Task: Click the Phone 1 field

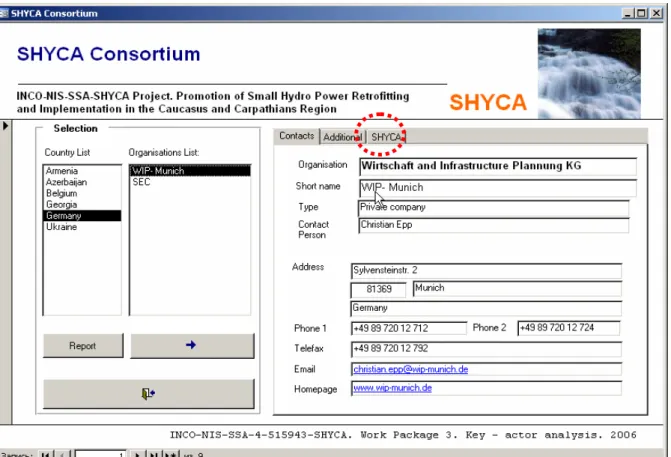Action: pyautogui.click(x=409, y=329)
